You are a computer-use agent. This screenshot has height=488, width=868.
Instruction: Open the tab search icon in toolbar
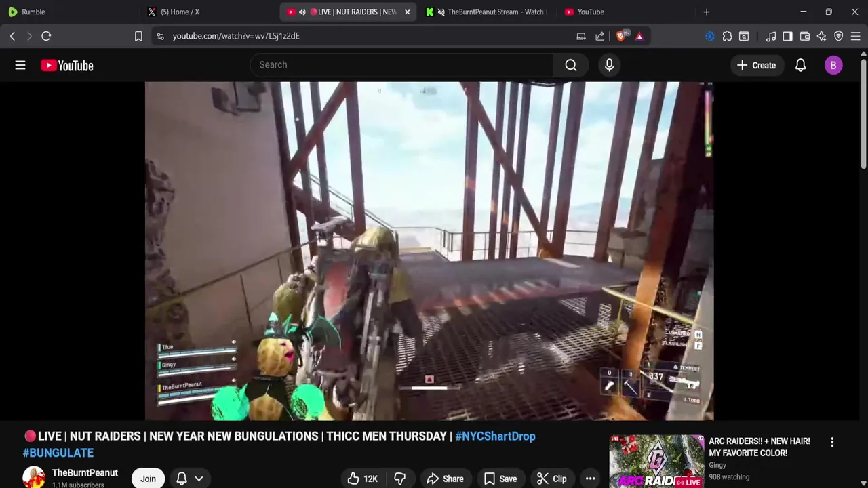(744, 36)
